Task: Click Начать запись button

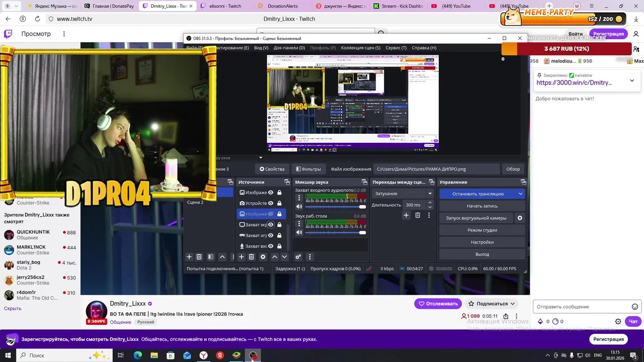Action: tap(482, 206)
